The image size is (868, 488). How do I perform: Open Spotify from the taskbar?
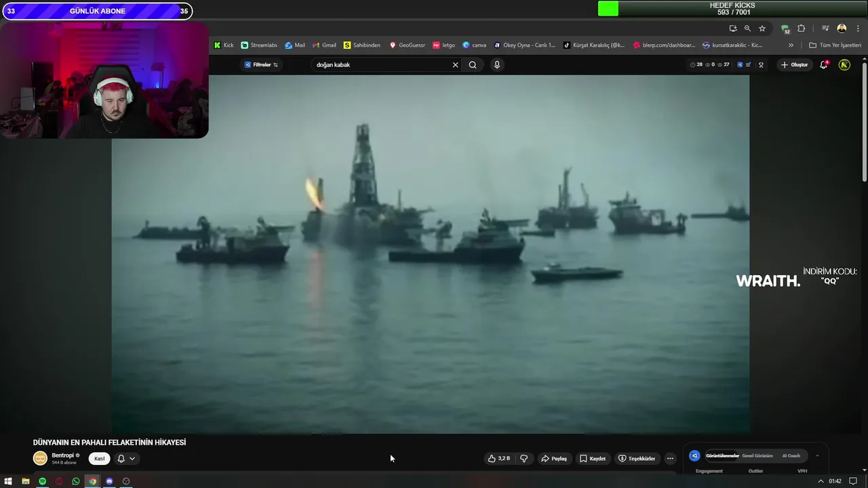coord(42,481)
